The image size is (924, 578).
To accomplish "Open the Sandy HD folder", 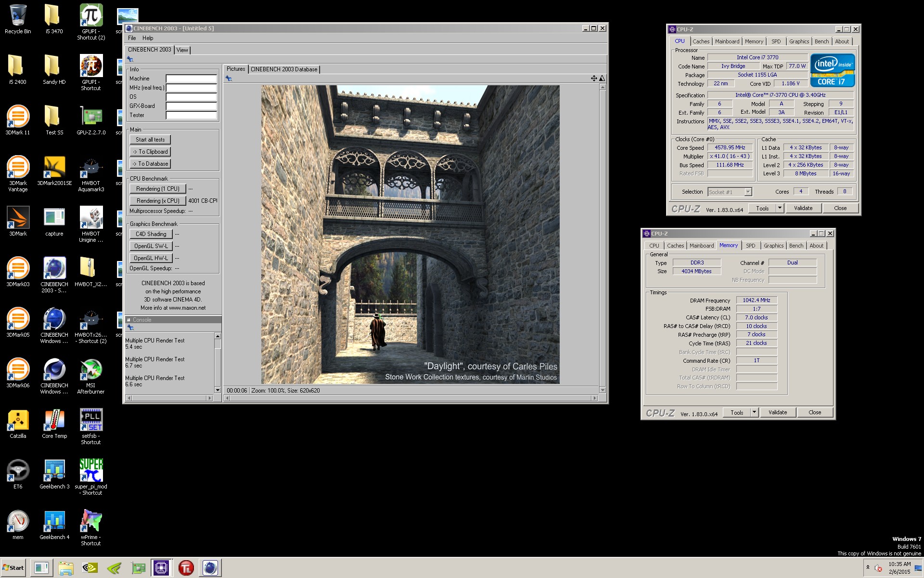I will [54, 70].
